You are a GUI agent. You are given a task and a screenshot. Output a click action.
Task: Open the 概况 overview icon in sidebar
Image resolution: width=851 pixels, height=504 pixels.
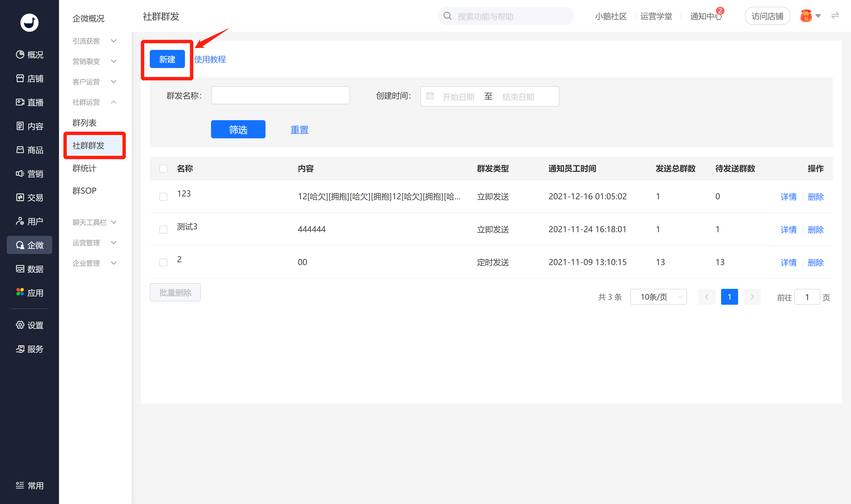coord(29,55)
